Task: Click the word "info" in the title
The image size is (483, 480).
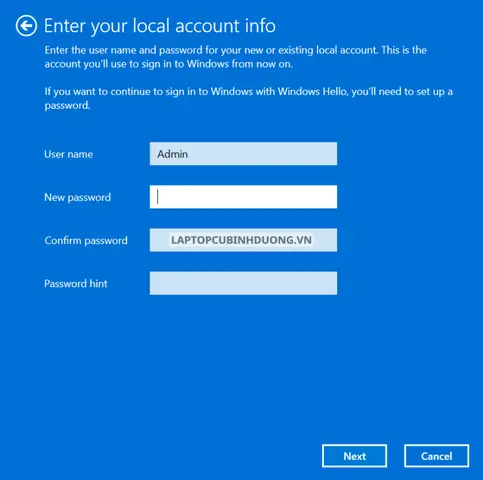Action: click(x=260, y=26)
